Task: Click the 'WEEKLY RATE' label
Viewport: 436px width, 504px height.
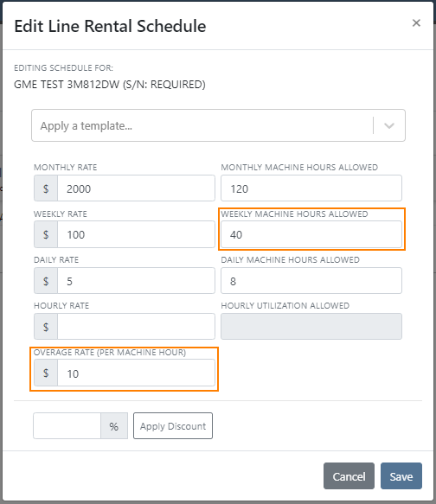Action: pos(61,214)
